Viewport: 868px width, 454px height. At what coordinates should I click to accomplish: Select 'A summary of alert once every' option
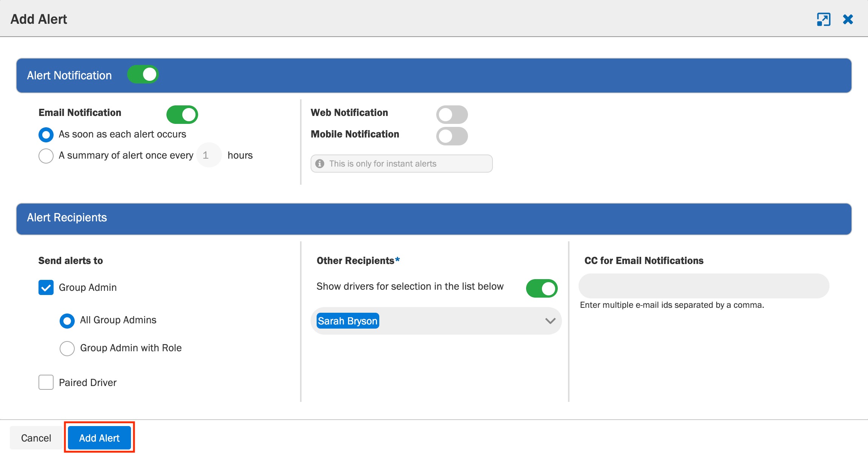[46, 156]
